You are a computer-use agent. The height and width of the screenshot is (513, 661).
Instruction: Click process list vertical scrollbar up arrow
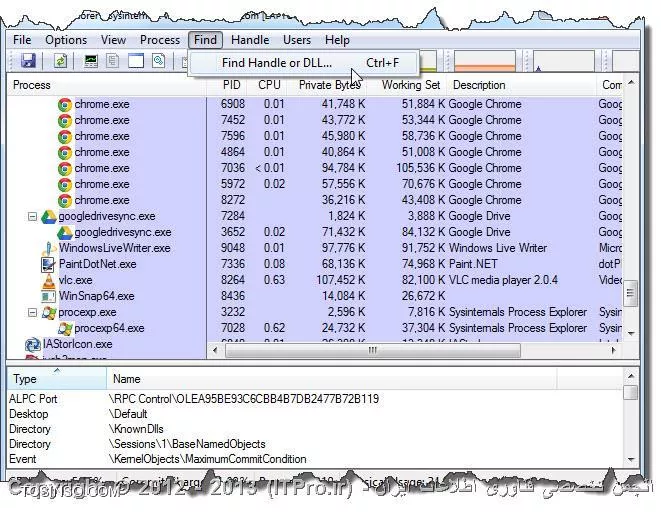(x=631, y=82)
